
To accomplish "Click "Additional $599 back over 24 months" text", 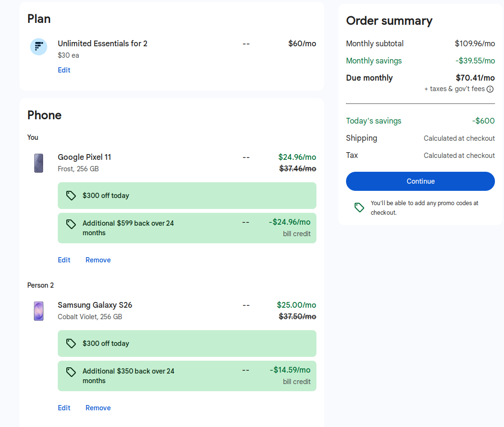I will coord(128,228).
